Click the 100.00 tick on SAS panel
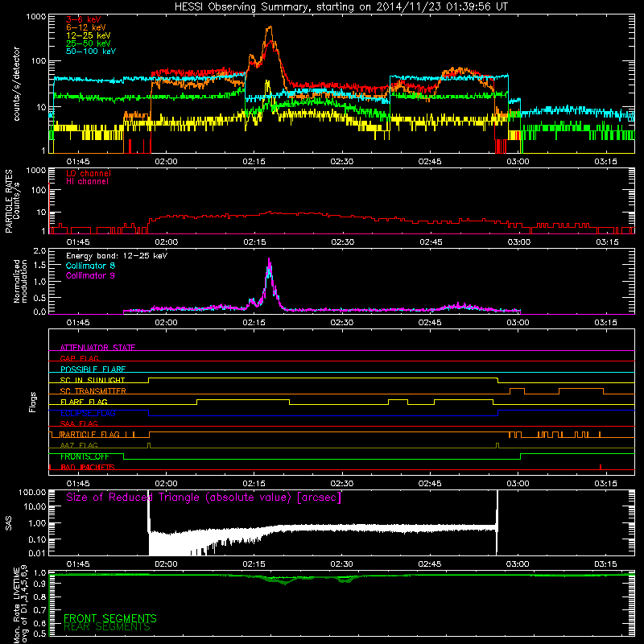Image resolution: width=644 pixels, height=644 pixels. pos(32,493)
